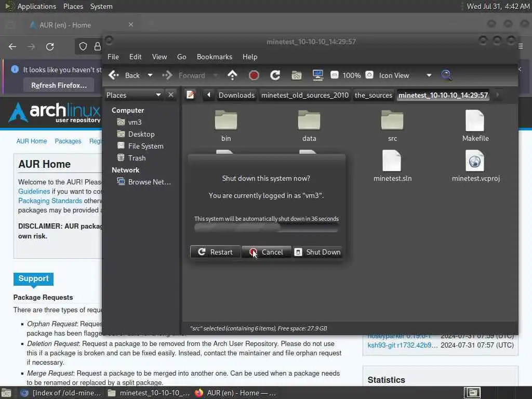Select the bin folder icon
532x399 pixels.
[226, 121]
